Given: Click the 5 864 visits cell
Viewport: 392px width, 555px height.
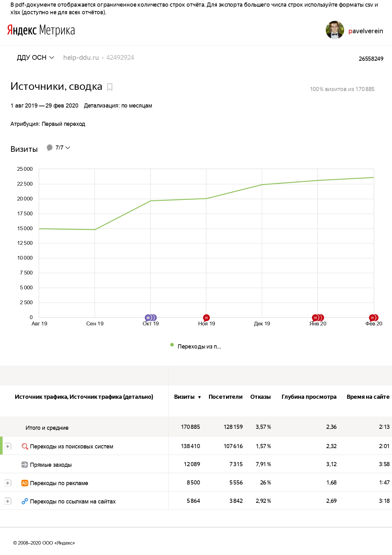Looking at the screenshot, I should tap(193, 501).
